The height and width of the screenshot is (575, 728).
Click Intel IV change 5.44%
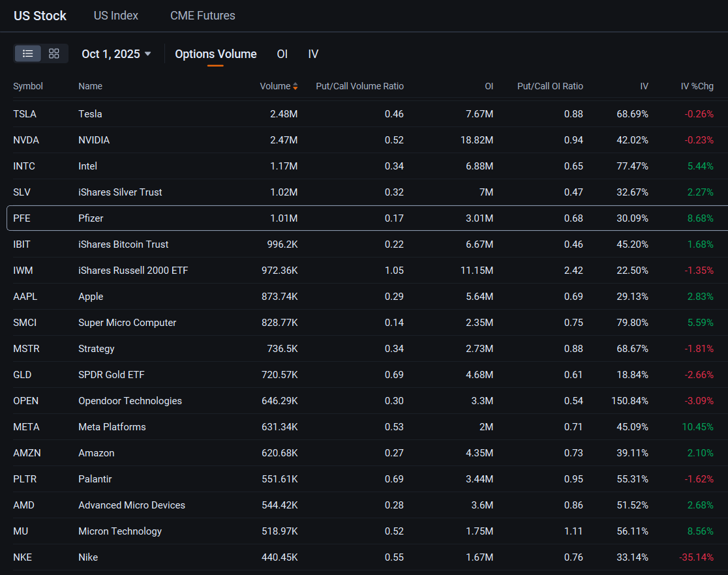[700, 166]
